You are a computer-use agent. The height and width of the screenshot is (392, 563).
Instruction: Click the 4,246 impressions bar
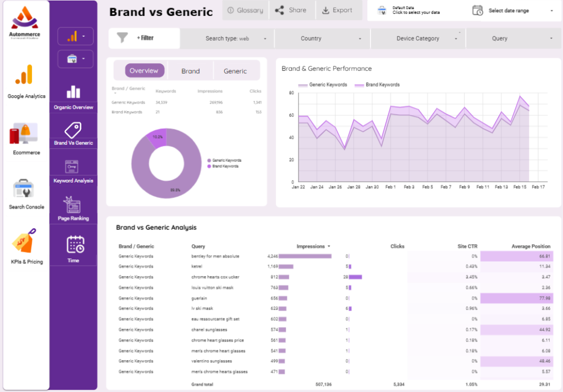click(x=305, y=256)
